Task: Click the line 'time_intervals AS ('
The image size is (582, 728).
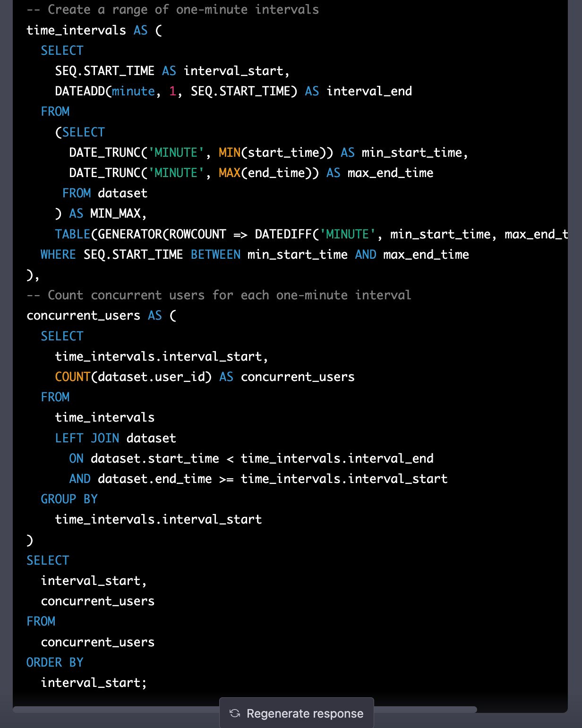Action: (94, 31)
